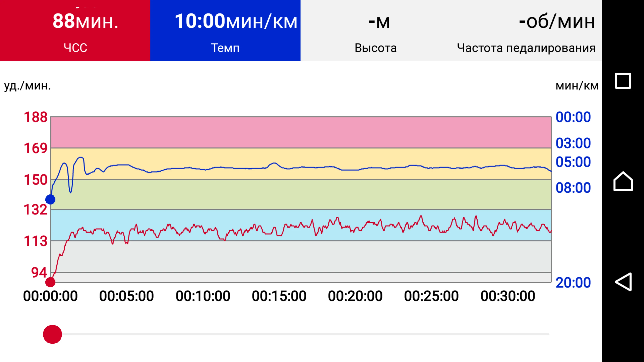Toggle the blue Темп pace tile
This screenshot has width=644, height=362.
[x=225, y=31]
